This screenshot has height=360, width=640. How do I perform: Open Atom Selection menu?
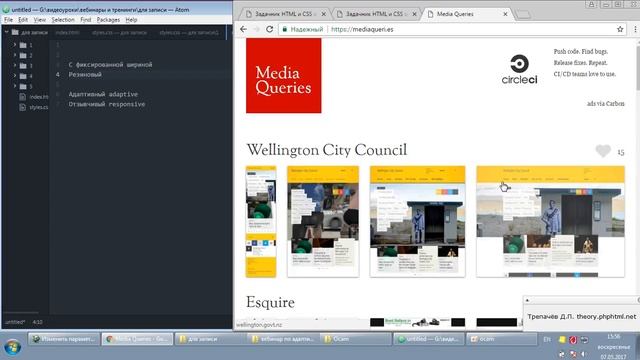63,20
